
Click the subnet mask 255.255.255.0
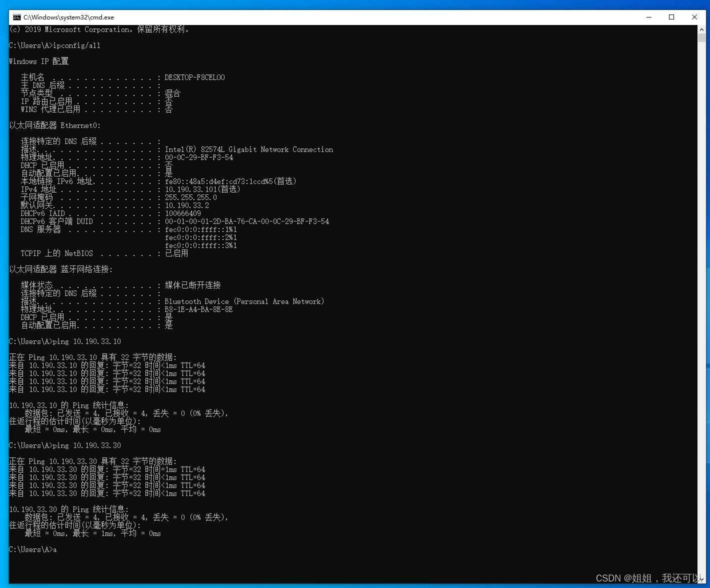pyautogui.click(x=191, y=197)
